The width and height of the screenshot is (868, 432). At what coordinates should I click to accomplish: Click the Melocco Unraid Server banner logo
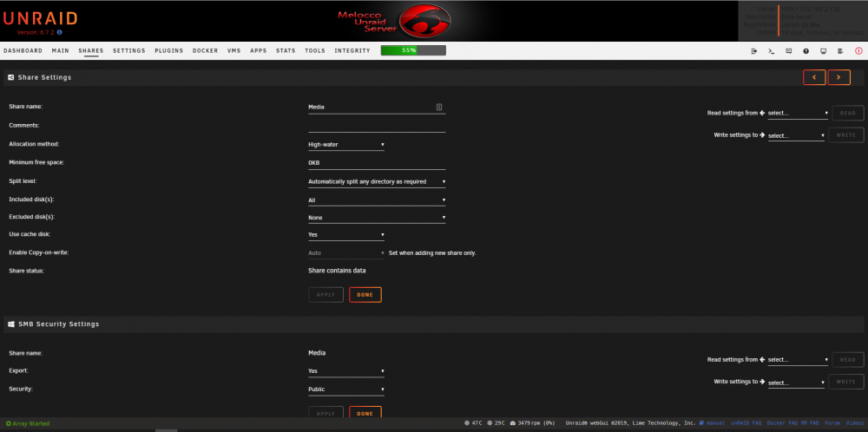click(394, 21)
